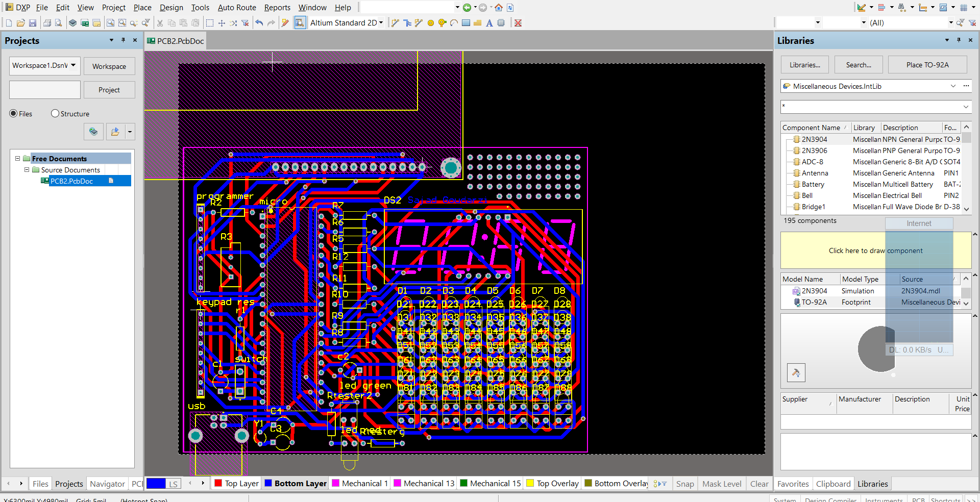
Task: Select the Place String text tool
Action: pos(489,23)
